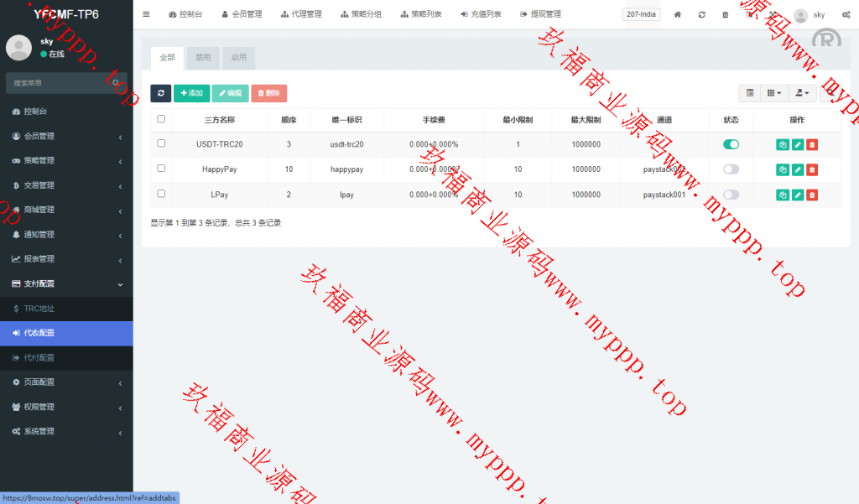
Task: Expand 会员管理 in the sidebar
Action: coord(66,136)
